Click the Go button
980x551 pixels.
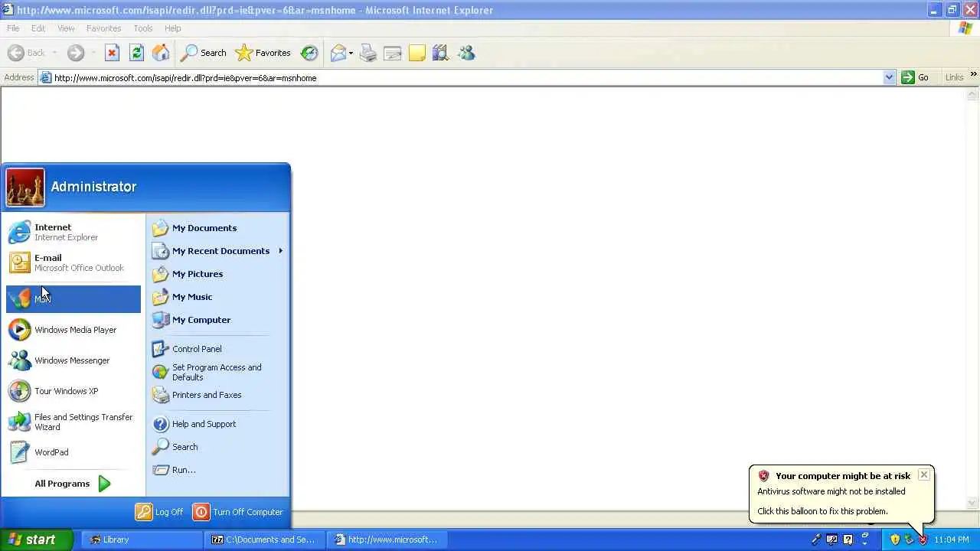tap(916, 77)
